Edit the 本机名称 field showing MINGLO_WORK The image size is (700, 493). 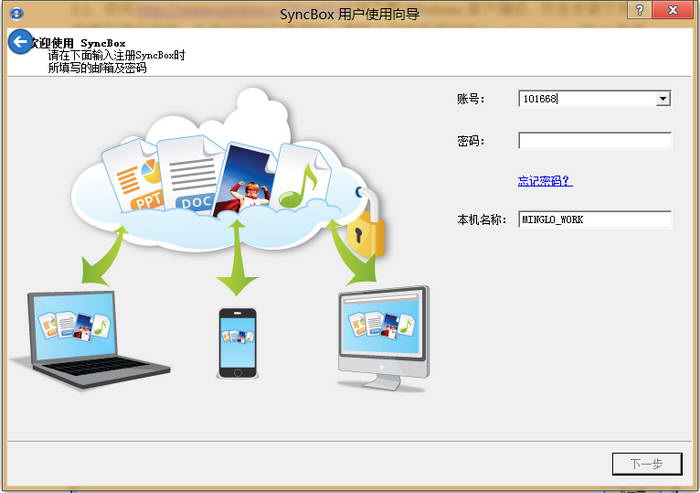(x=595, y=219)
